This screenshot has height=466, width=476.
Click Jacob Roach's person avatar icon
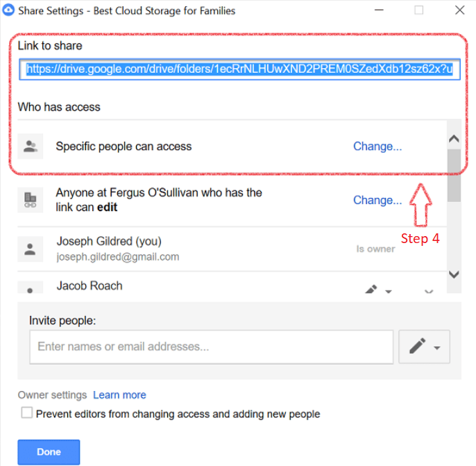(31, 287)
